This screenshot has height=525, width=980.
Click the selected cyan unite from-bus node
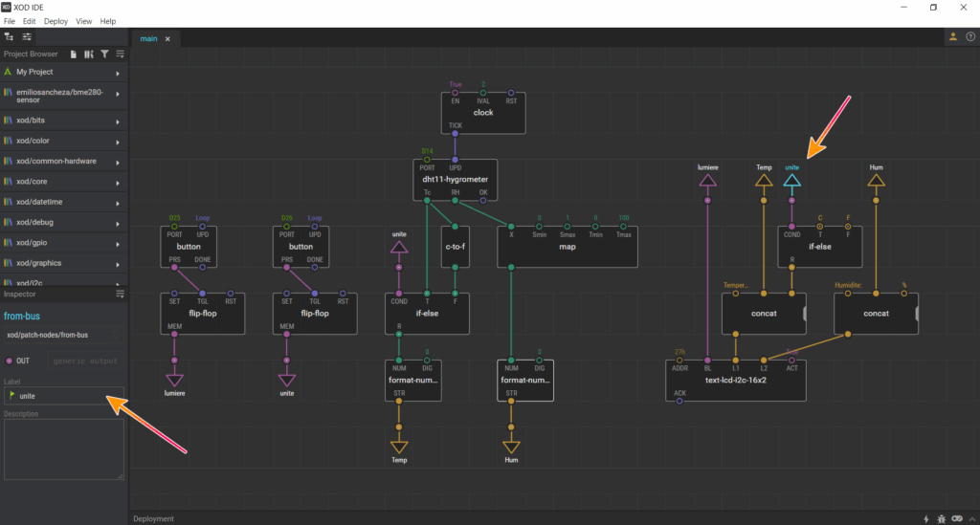click(x=791, y=181)
